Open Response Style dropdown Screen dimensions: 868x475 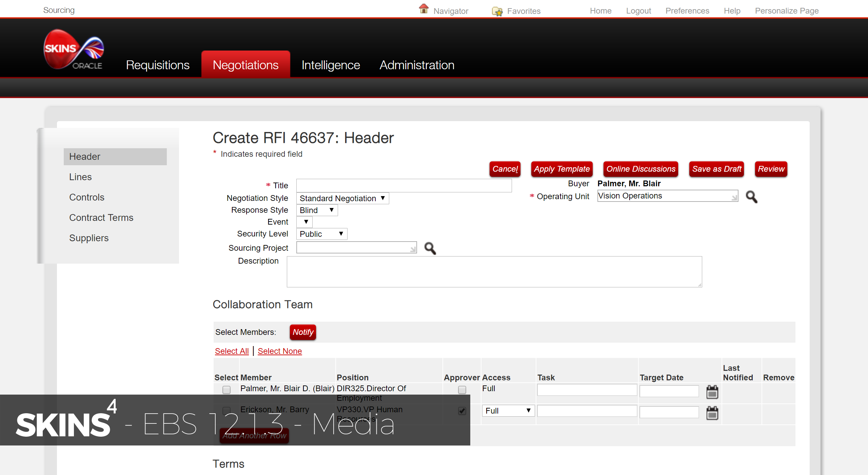click(317, 210)
